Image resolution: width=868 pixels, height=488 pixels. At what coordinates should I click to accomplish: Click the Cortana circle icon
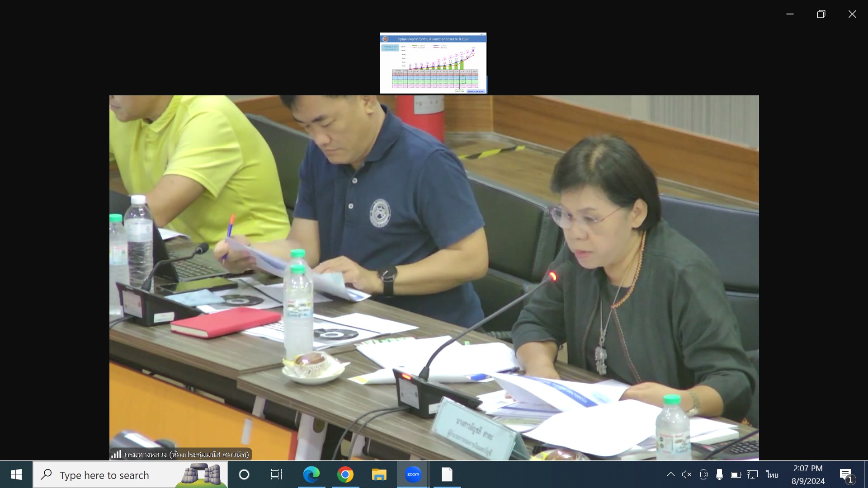pyautogui.click(x=244, y=474)
